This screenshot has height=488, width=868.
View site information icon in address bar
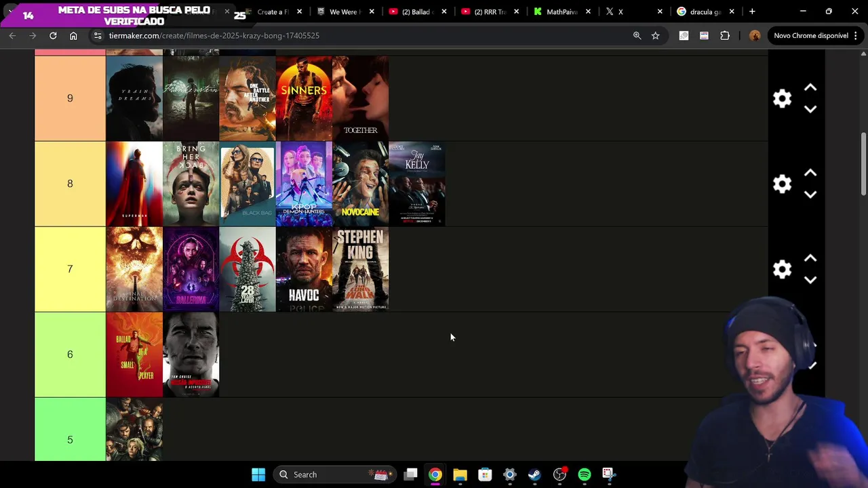tap(98, 35)
